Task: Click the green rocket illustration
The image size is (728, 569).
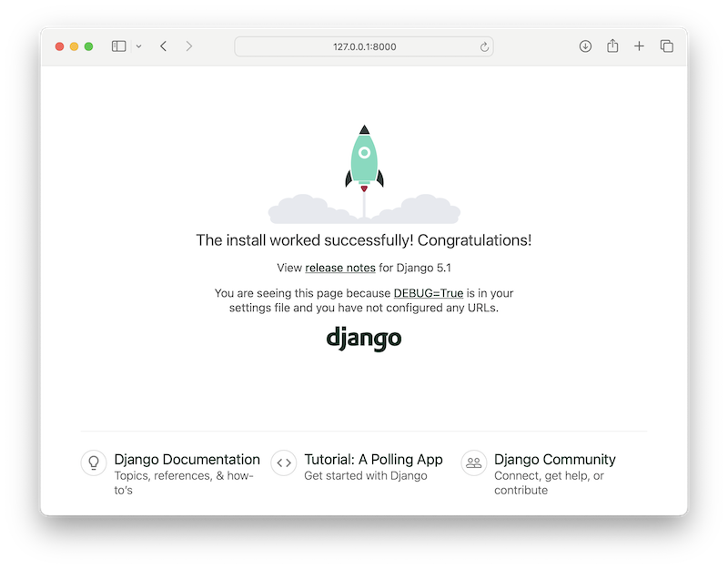Action: [x=364, y=159]
